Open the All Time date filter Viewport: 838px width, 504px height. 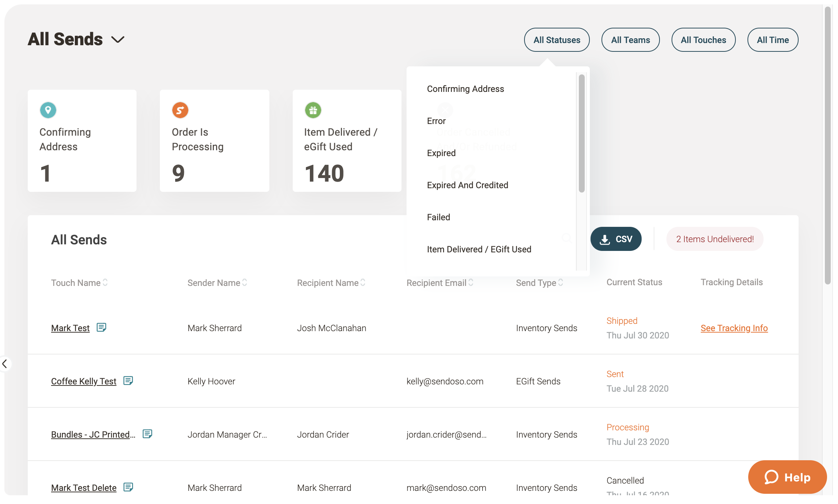click(773, 40)
